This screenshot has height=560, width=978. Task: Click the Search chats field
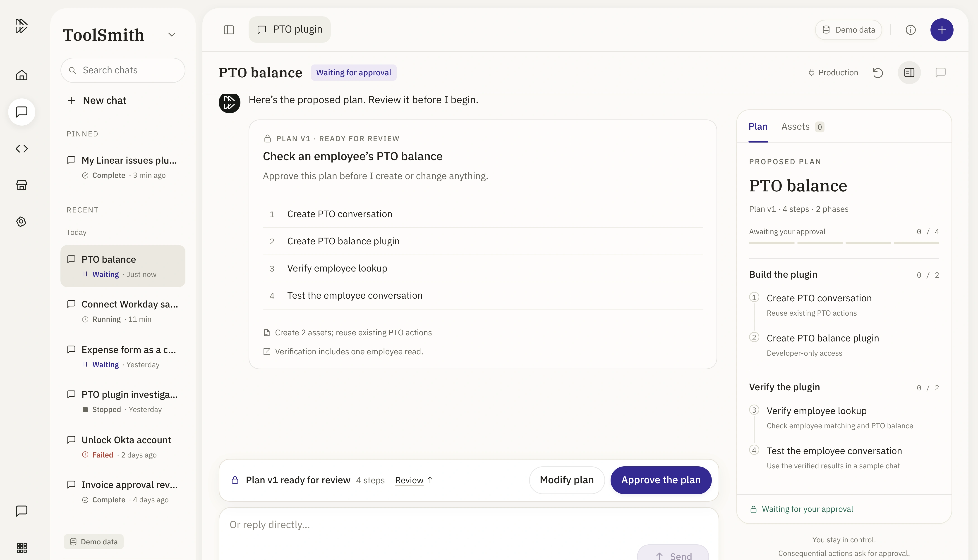(123, 70)
